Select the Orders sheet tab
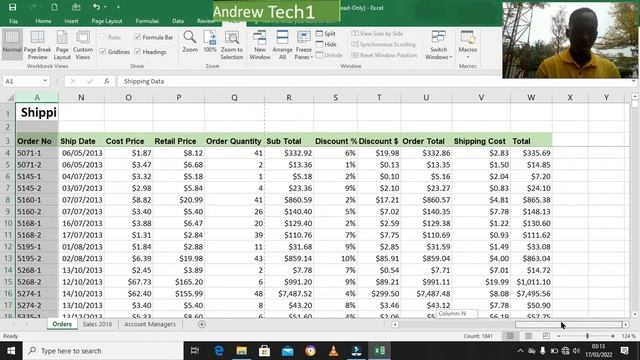Viewport: 640px width, 360px height. (62, 324)
